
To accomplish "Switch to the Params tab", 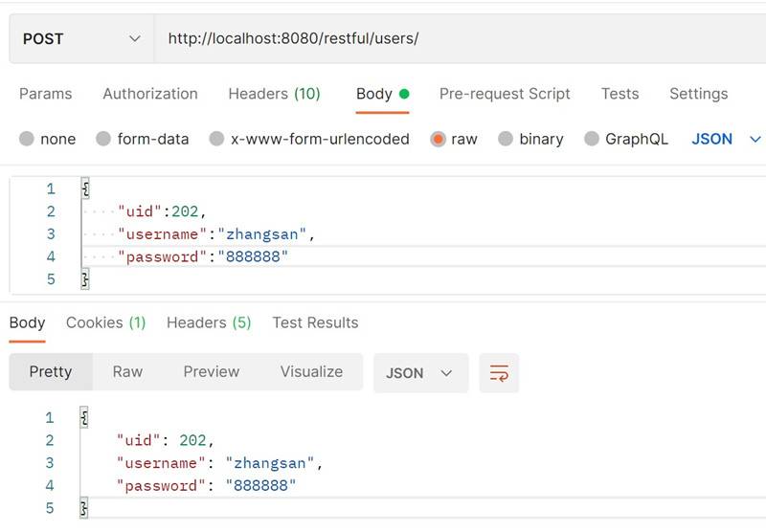I will 45,94.
